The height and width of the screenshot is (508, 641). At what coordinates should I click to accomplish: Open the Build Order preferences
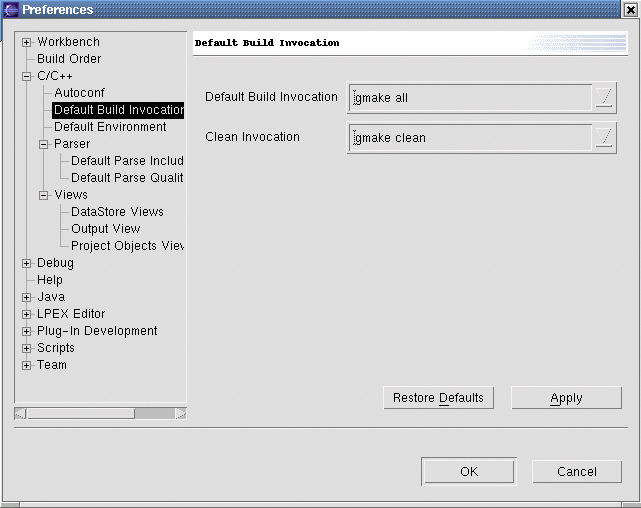click(x=69, y=59)
